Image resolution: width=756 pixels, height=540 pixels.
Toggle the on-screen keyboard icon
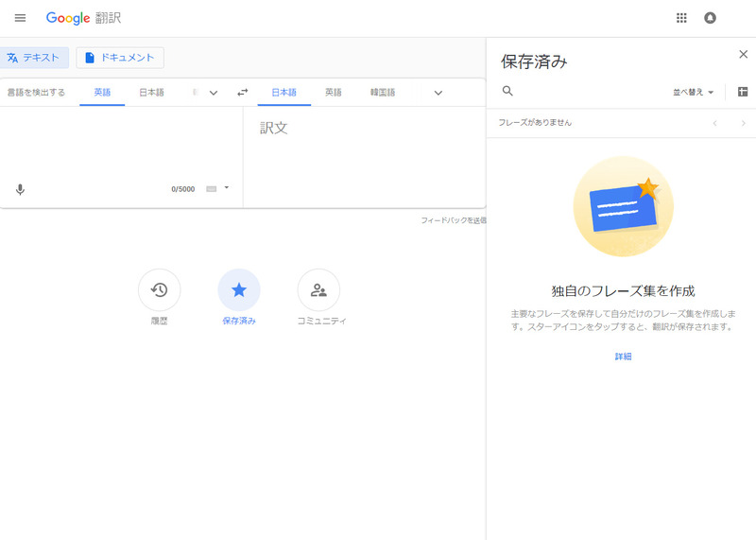(x=211, y=189)
